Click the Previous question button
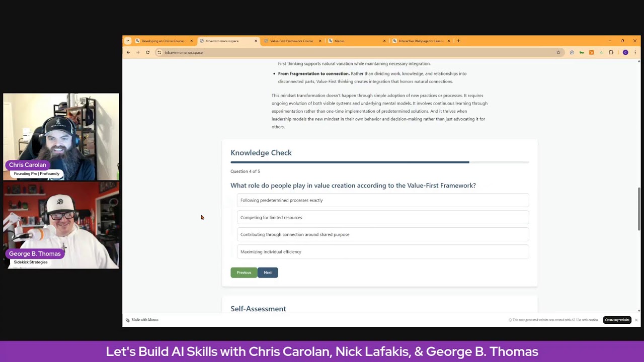Image resolution: width=644 pixels, height=362 pixels. 244,273
